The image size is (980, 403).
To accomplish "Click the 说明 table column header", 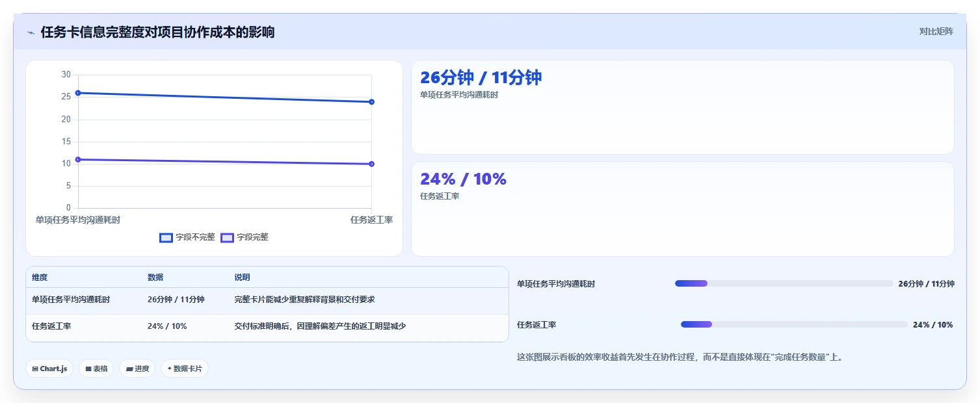I will click(242, 278).
